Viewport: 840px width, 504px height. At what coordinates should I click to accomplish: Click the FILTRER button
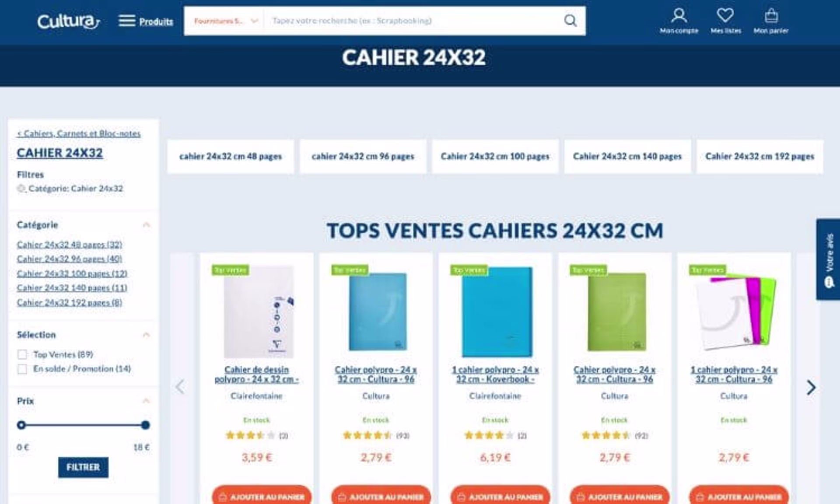coord(83,467)
